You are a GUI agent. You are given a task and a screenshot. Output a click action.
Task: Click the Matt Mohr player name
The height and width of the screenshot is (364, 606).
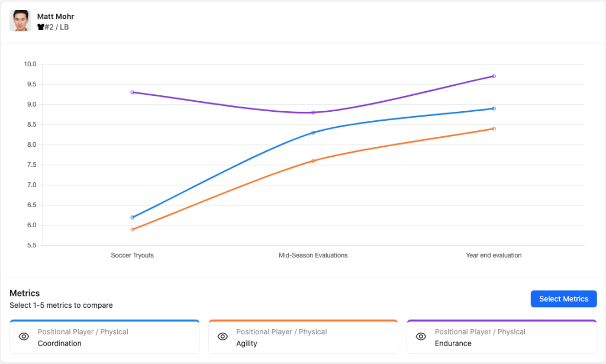pos(56,17)
